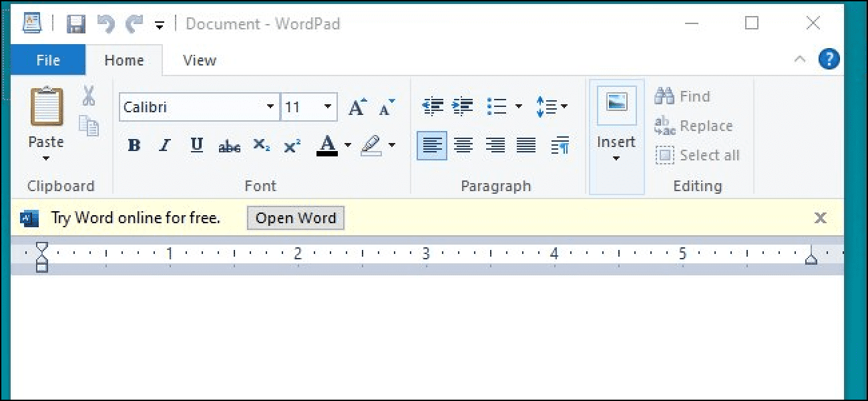Image resolution: width=868 pixels, height=401 pixels.
Task: Start a bulleted list
Action: (x=497, y=106)
